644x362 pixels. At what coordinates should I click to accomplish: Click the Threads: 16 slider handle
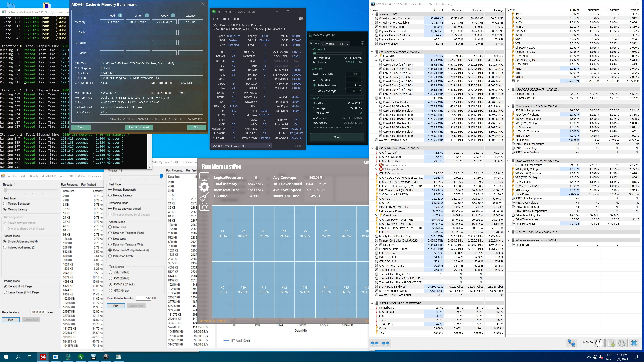click(161, 176)
